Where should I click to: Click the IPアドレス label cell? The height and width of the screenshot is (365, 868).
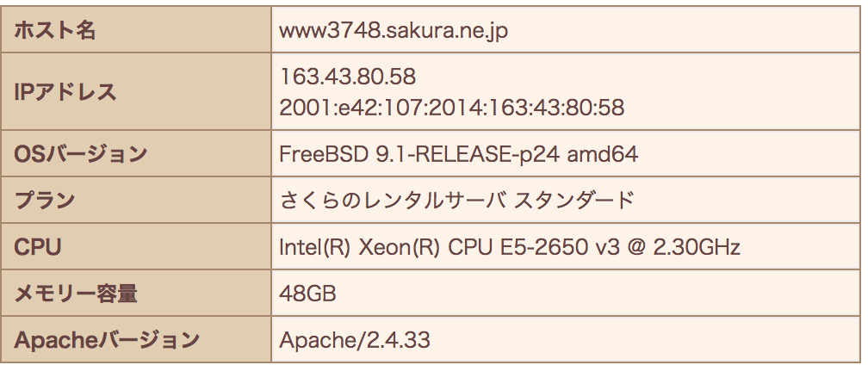(136, 92)
